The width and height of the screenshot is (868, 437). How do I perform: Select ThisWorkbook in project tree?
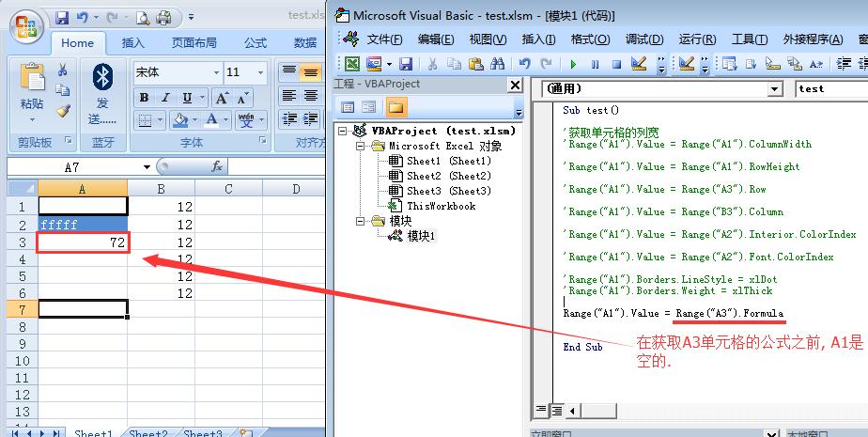pos(442,206)
